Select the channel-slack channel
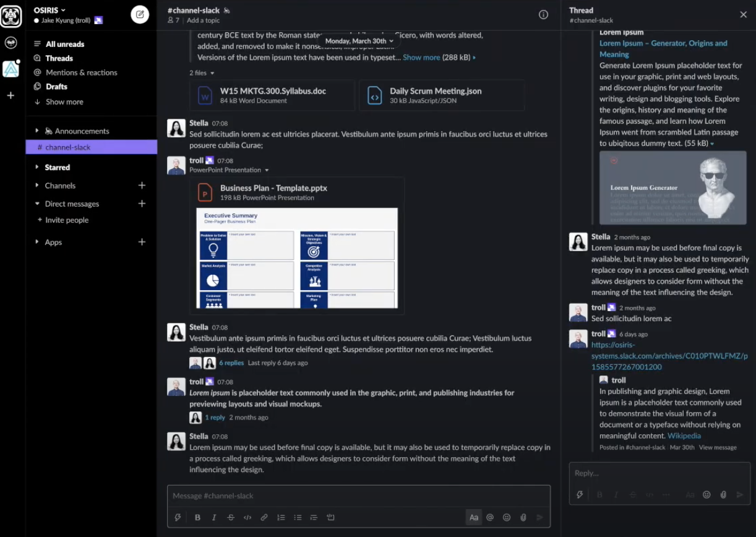 click(91, 147)
